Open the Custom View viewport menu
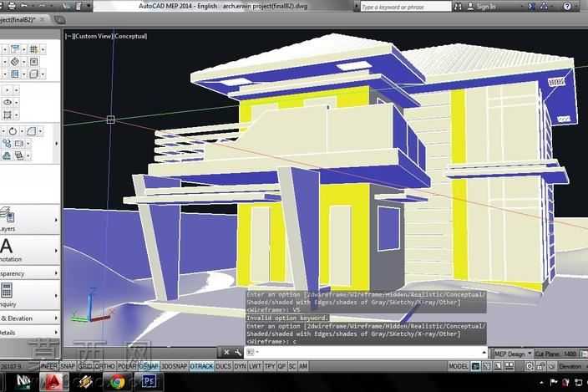 (x=94, y=36)
